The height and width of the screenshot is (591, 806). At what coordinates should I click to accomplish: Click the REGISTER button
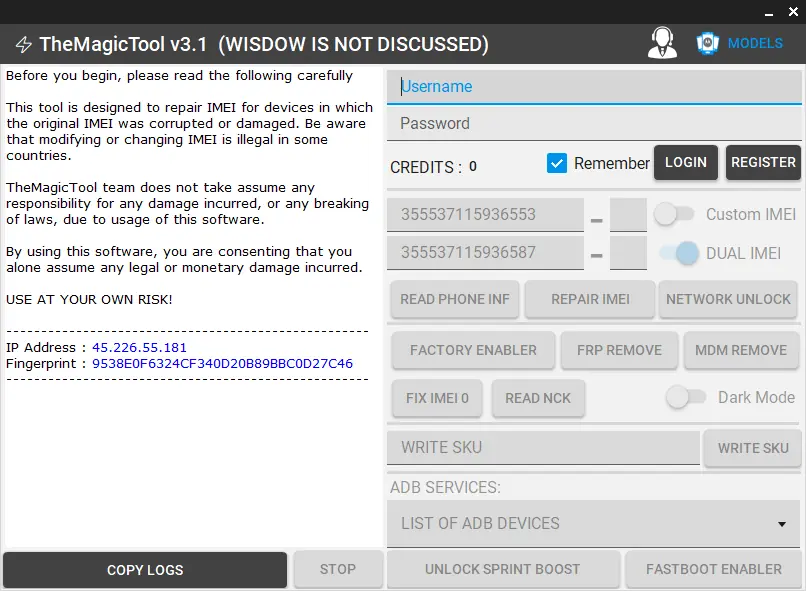[763, 162]
